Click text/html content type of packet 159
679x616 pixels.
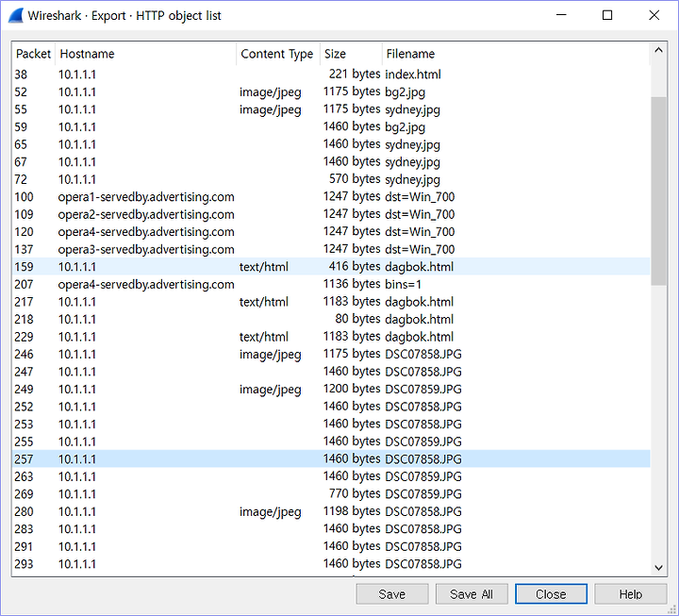(264, 267)
